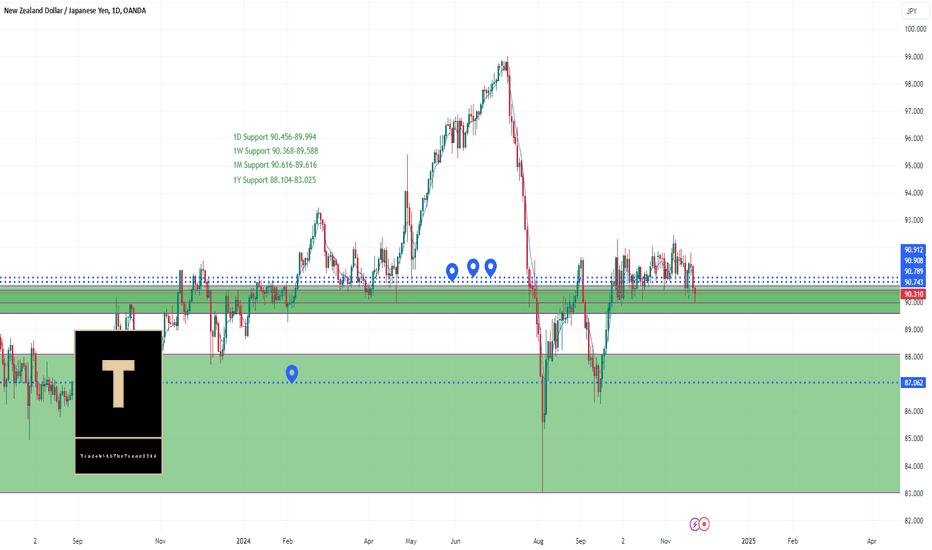Click the 90.908 blue price label

click(914, 260)
